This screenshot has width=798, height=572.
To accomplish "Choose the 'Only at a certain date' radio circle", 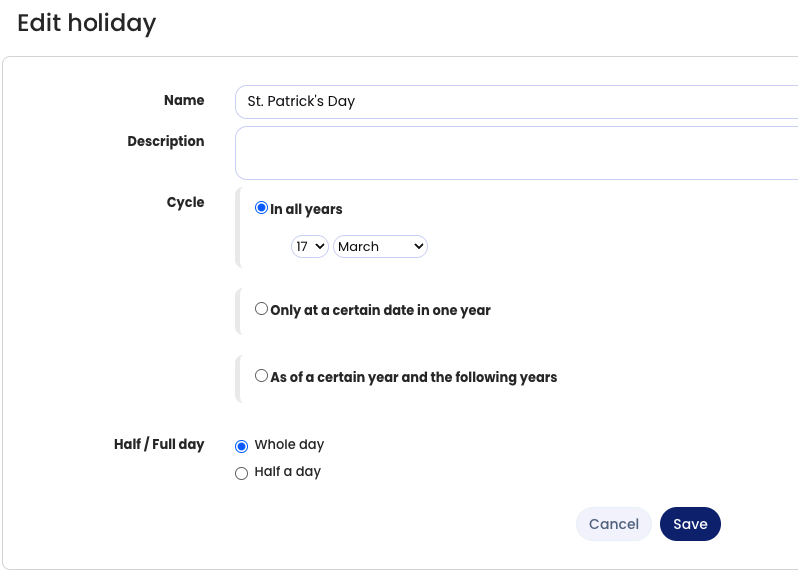I will [x=262, y=309].
